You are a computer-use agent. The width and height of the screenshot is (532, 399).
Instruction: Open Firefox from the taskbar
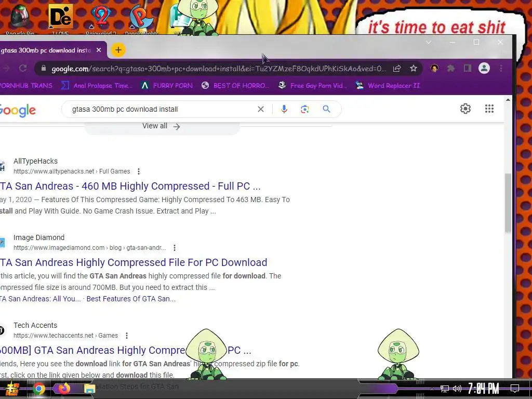64,389
